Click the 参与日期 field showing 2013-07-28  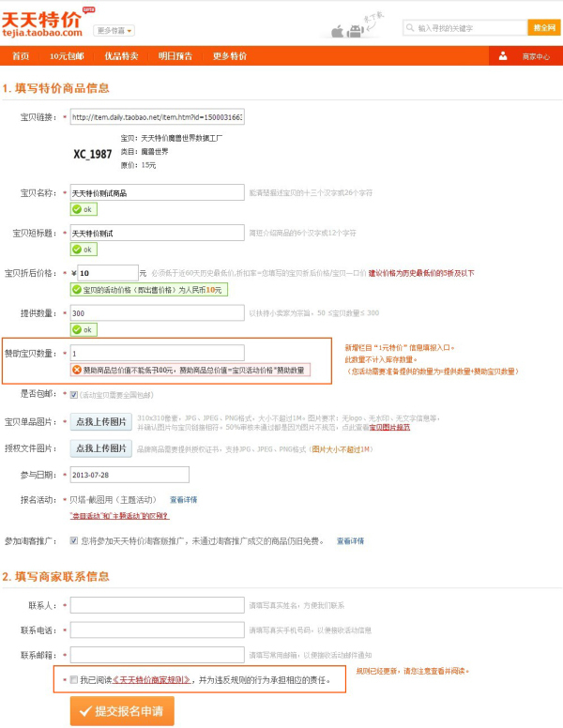(x=129, y=475)
